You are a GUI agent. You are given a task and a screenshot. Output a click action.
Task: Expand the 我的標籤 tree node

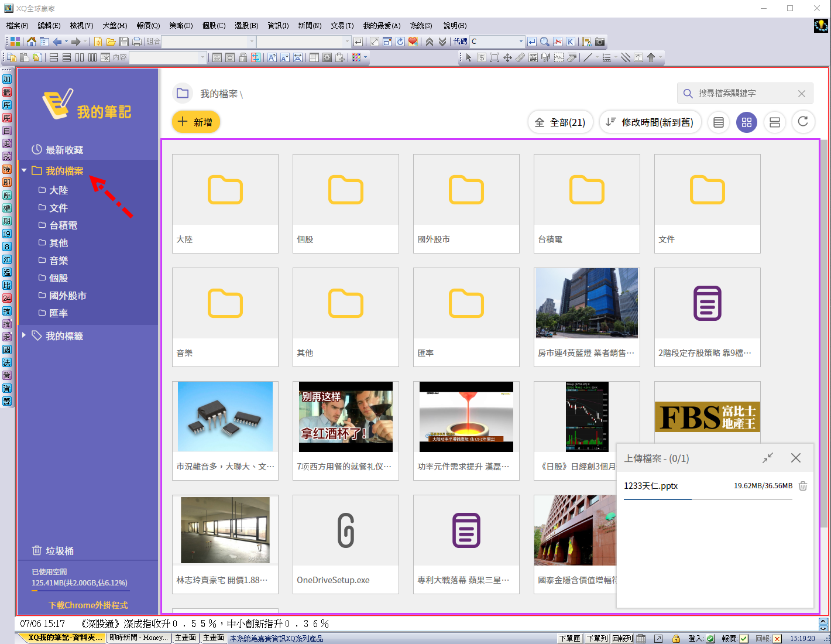24,335
